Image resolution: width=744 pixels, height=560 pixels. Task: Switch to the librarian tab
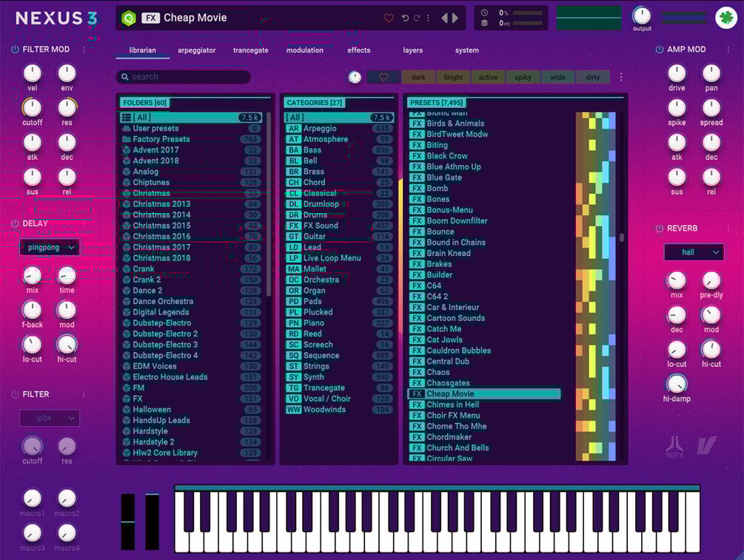point(142,50)
